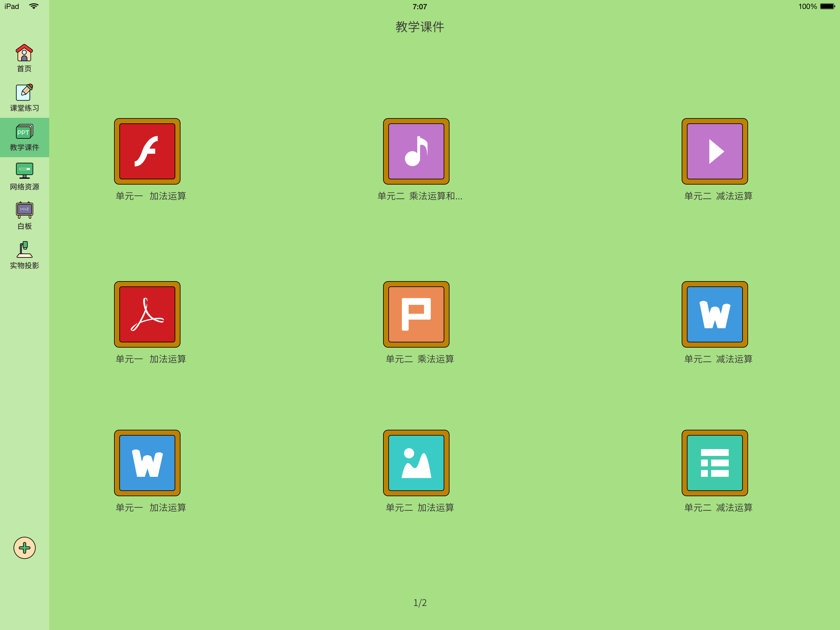Tap the Wi-Fi status icon
840x630 pixels.
[x=34, y=6]
